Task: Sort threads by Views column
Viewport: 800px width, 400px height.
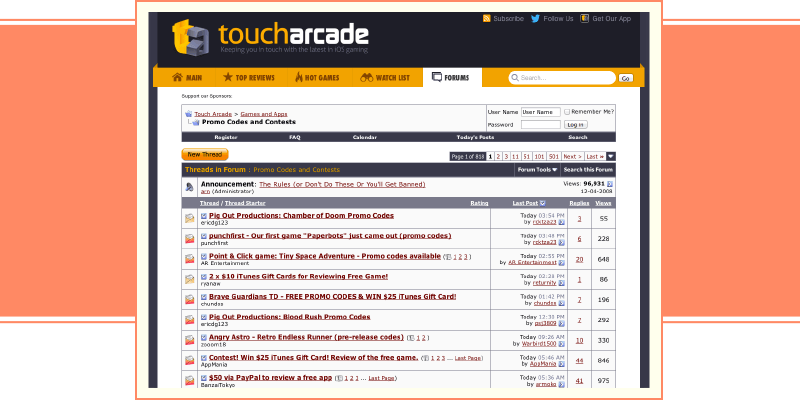Action: click(x=603, y=203)
